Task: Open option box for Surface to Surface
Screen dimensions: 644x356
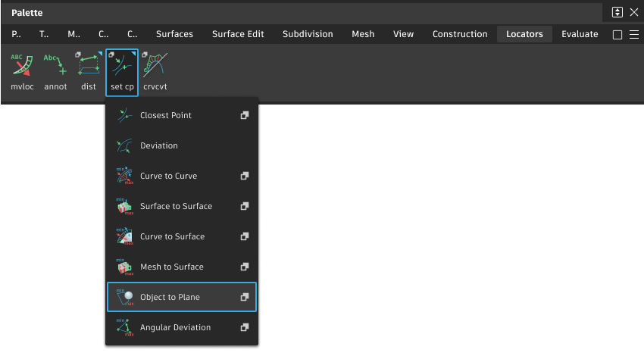Action: click(x=245, y=206)
